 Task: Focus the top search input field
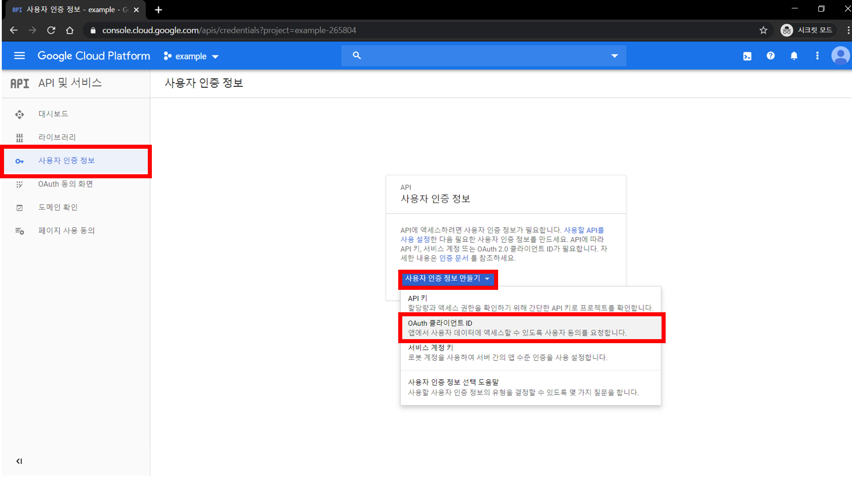click(x=483, y=56)
